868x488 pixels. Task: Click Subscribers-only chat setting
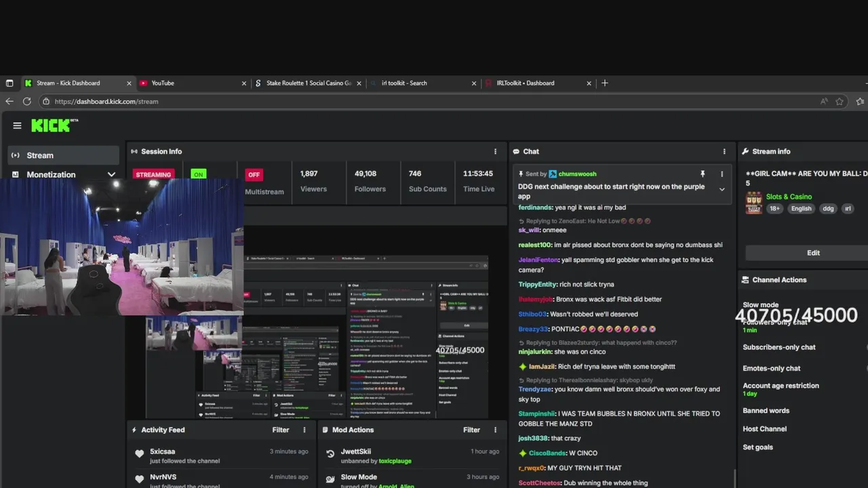pos(779,347)
